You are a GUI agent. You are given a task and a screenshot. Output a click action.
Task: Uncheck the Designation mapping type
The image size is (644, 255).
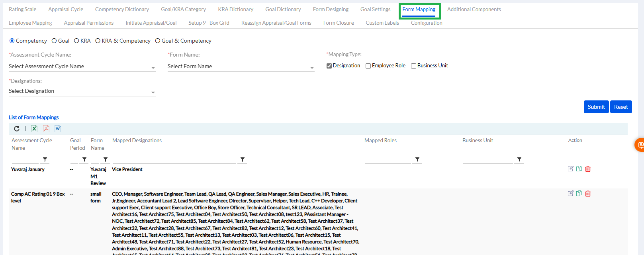(x=329, y=66)
